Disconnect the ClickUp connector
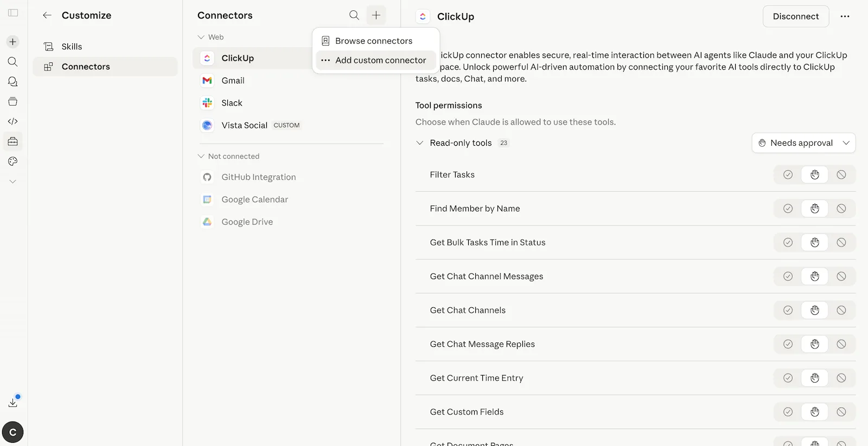This screenshot has height=446, width=868. coord(796,16)
